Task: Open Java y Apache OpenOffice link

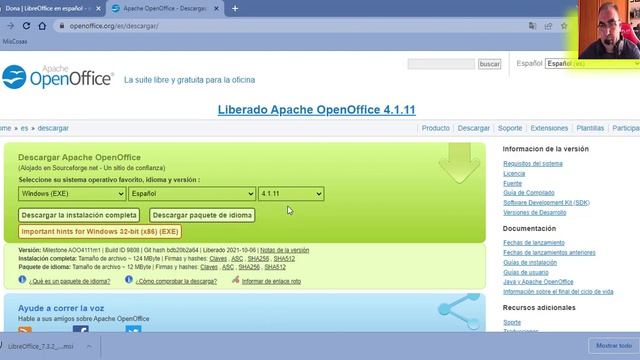Action: click(x=538, y=282)
